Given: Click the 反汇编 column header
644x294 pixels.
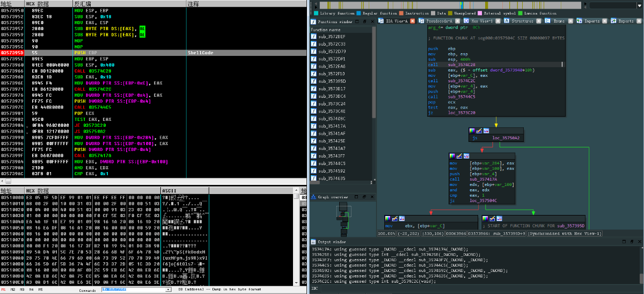Looking at the screenshot, I should tap(129, 4).
